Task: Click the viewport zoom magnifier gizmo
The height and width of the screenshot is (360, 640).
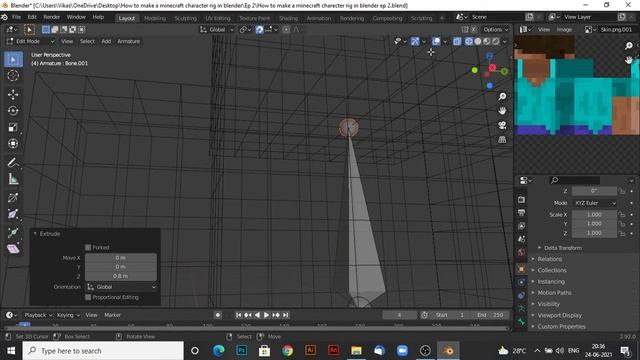Action: [x=502, y=96]
